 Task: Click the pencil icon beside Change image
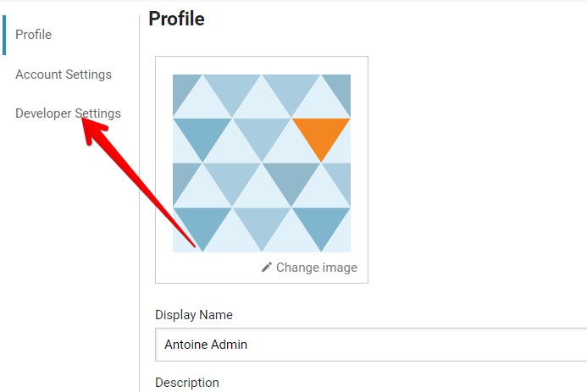tap(267, 267)
